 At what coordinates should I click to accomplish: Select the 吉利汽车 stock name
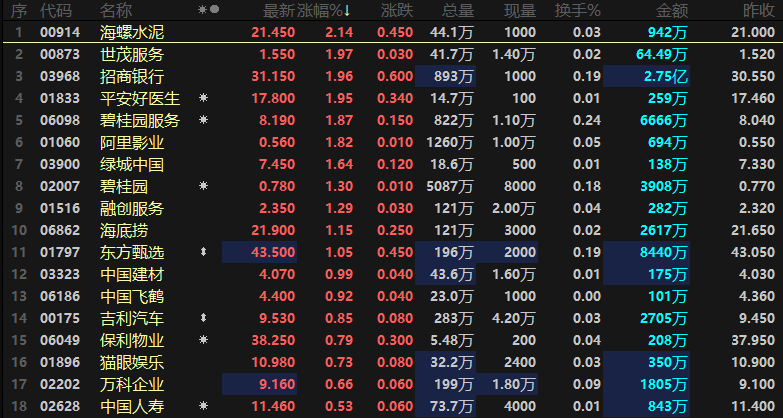click(x=132, y=318)
